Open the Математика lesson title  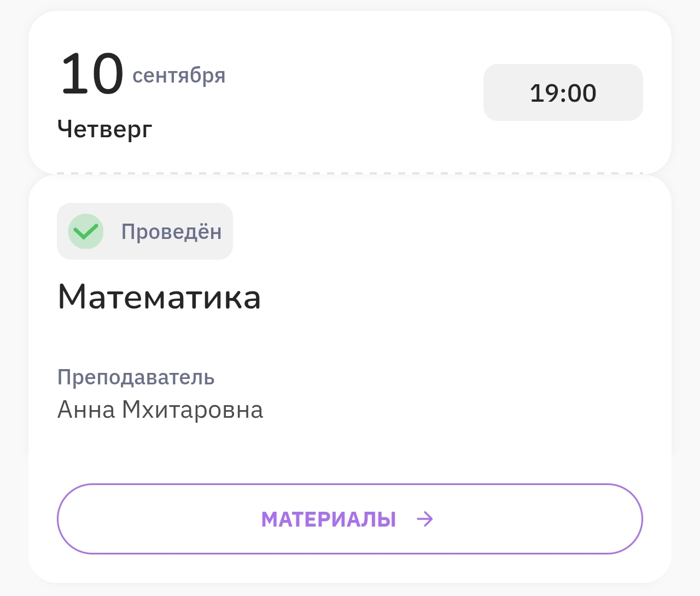159,297
